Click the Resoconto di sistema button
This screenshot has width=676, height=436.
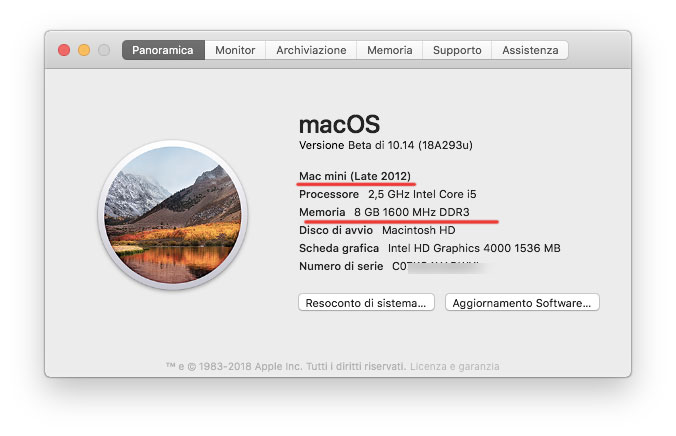366,302
